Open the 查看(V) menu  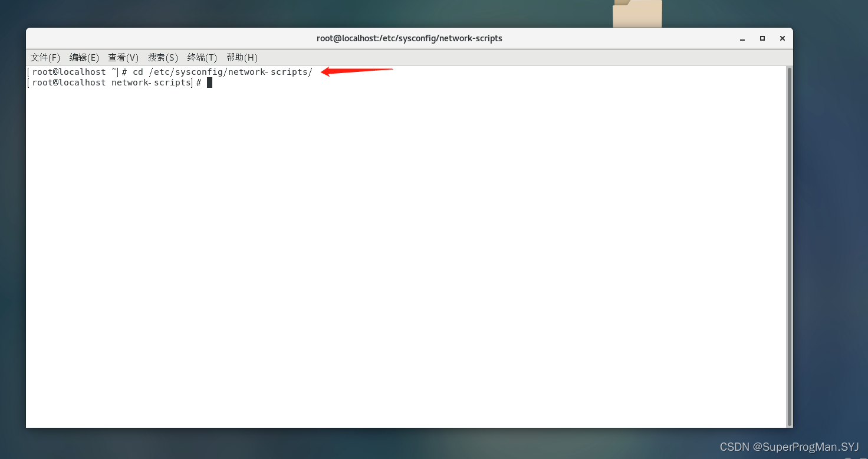(x=123, y=57)
